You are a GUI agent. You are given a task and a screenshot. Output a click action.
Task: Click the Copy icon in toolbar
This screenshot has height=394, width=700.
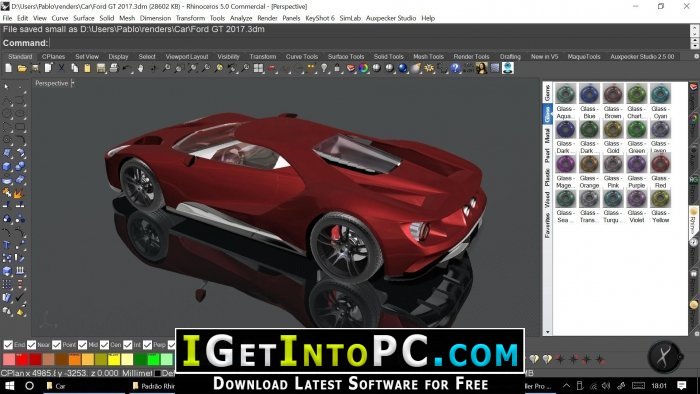point(75,68)
